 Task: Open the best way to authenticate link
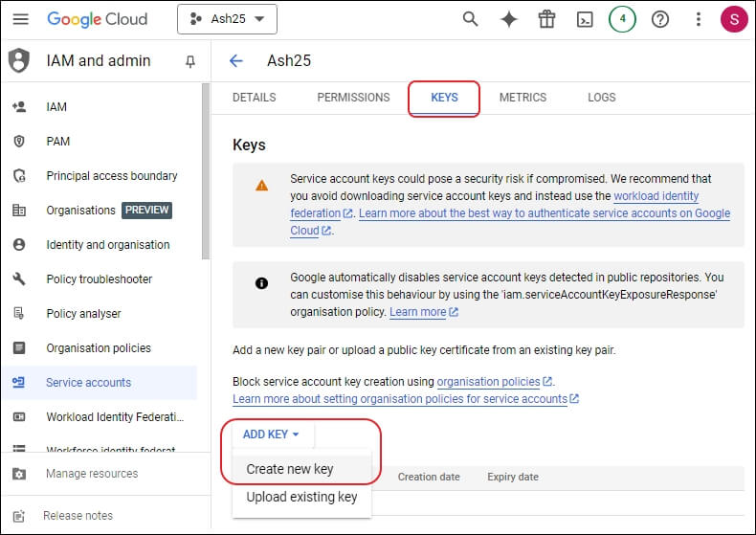click(545, 213)
